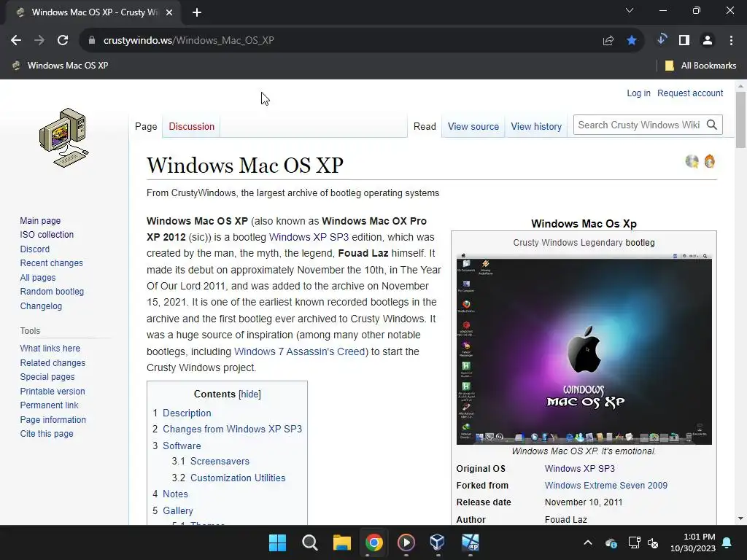Screen dimensions: 747x560
Task: Click the page vertical scrollbar
Action: click(740, 120)
